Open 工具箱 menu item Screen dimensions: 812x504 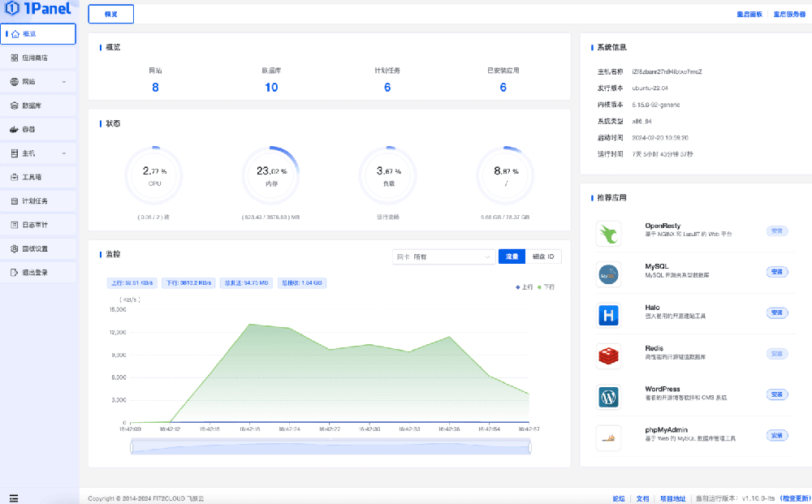coord(38,177)
